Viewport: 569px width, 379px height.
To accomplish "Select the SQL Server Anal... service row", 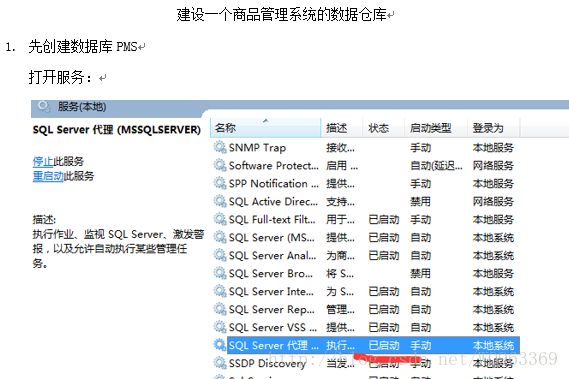I will tap(366, 255).
